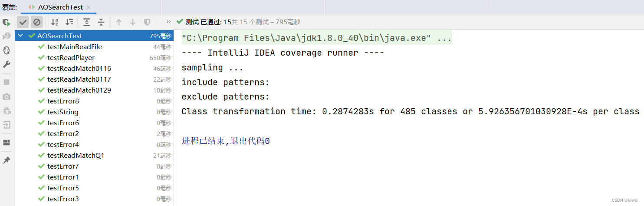Viewport: 644px width, 206px height.
Task: Close the AOSearchTest tab
Action: [x=89, y=7]
